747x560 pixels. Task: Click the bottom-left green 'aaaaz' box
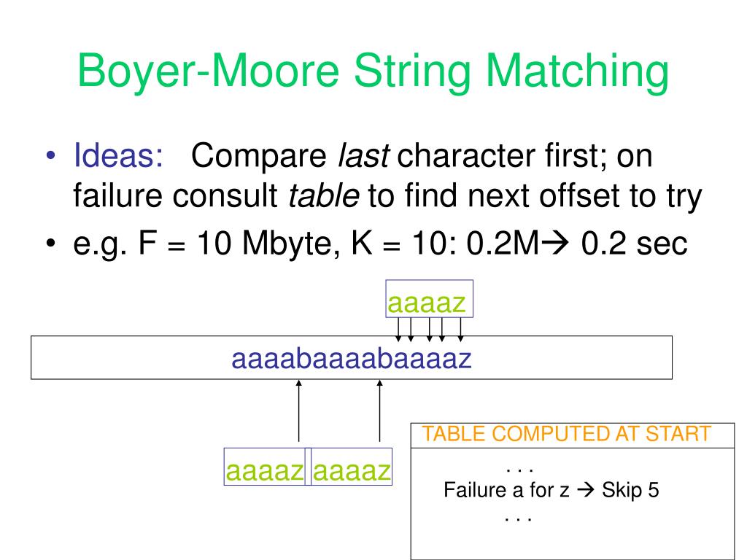pyautogui.click(x=265, y=467)
